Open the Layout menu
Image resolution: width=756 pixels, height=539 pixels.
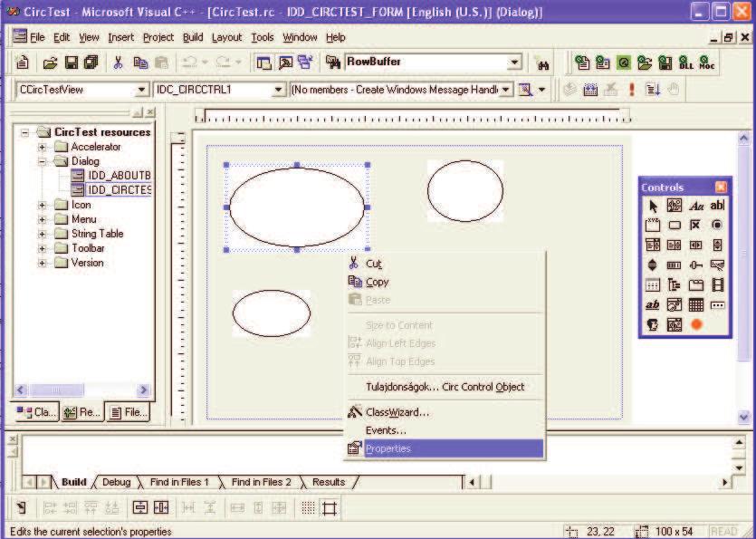click(x=226, y=38)
